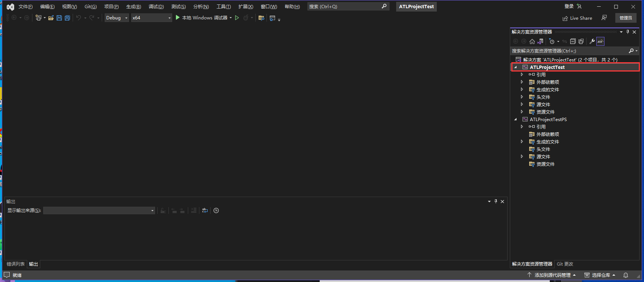Open Solution Explorer window options arrow
The image size is (644, 282).
pyautogui.click(x=621, y=32)
